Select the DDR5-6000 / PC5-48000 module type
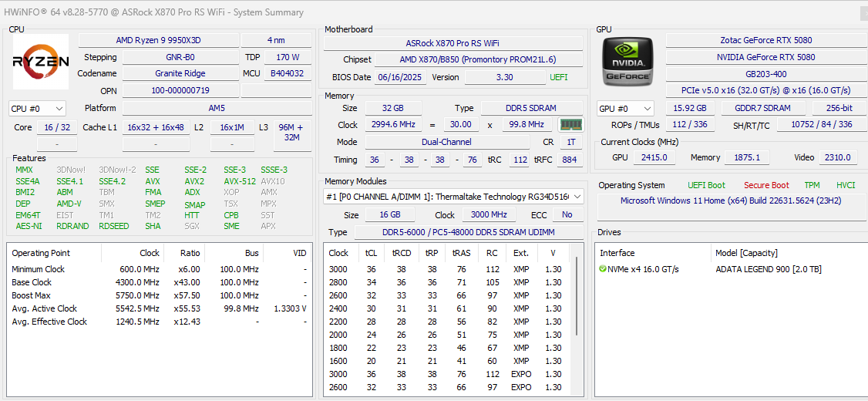The image size is (868, 401). pyautogui.click(x=469, y=233)
